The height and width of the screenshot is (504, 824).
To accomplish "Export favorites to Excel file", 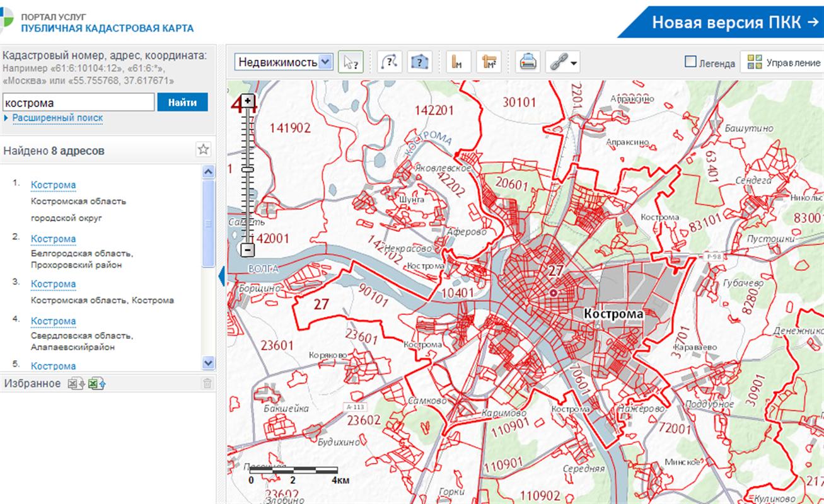I will [x=76, y=383].
